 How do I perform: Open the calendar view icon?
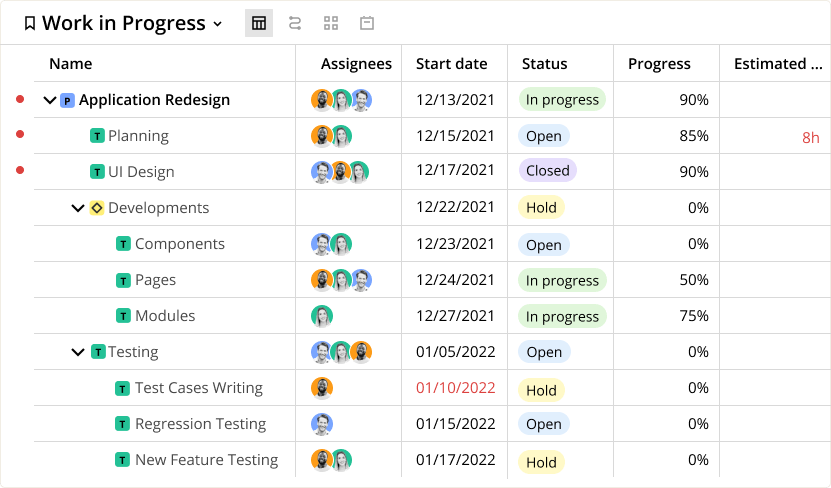(367, 23)
